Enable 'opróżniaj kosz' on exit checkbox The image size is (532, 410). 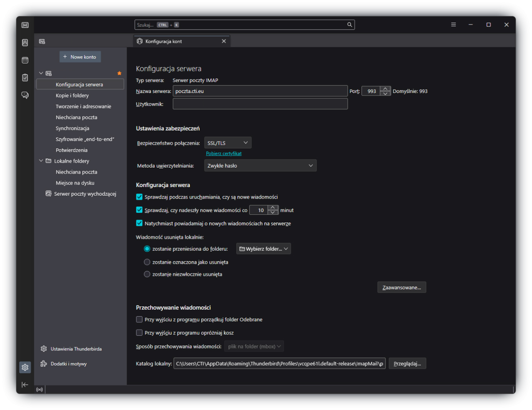[139, 333]
